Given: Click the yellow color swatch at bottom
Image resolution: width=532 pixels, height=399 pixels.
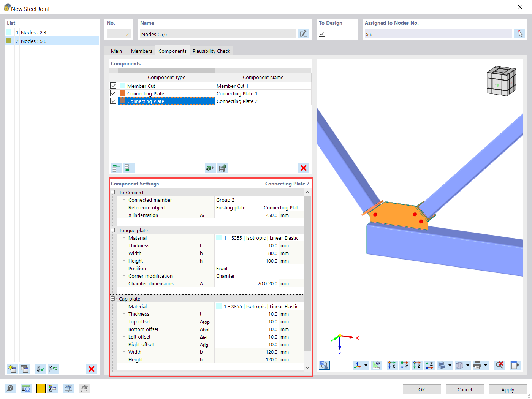Looking at the screenshot, I should coord(41,388).
